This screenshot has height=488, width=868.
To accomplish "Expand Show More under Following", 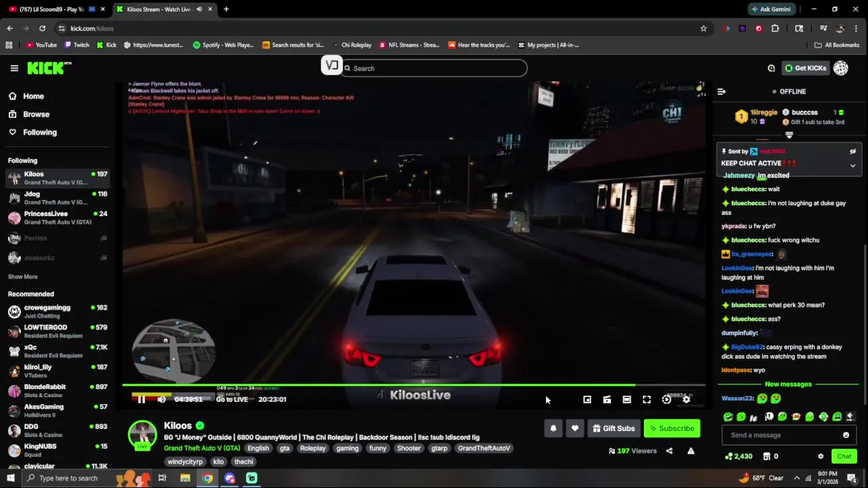I will click(x=22, y=277).
